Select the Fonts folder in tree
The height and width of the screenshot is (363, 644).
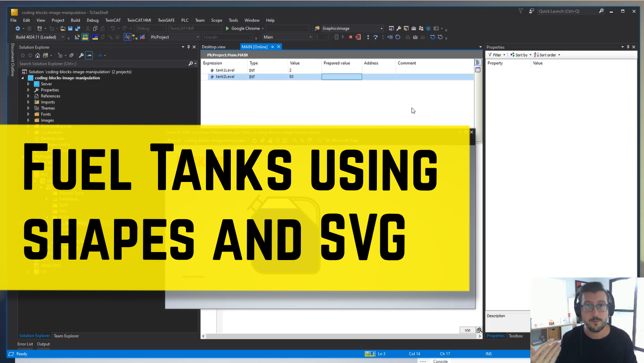tap(46, 114)
